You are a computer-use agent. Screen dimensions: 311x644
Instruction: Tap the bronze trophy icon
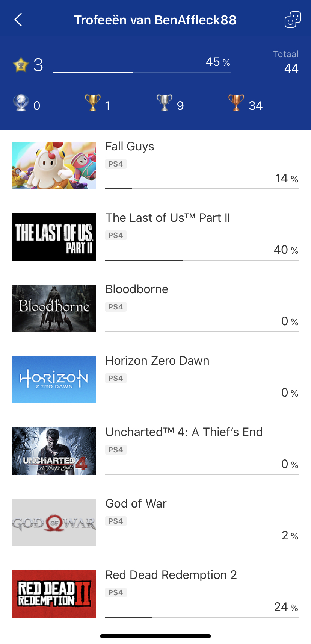click(236, 103)
